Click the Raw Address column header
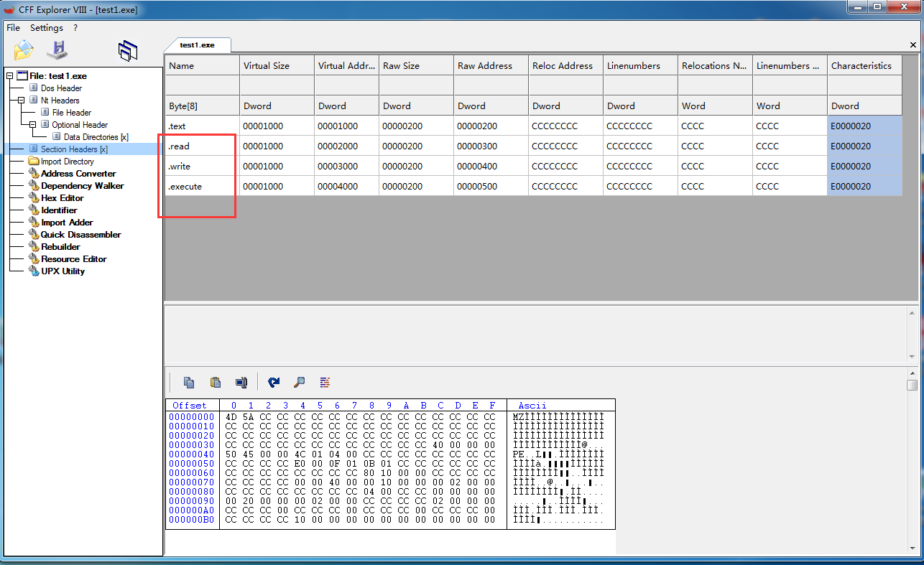The width and height of the screenshot is (924, 565). (x=491, y=65)
